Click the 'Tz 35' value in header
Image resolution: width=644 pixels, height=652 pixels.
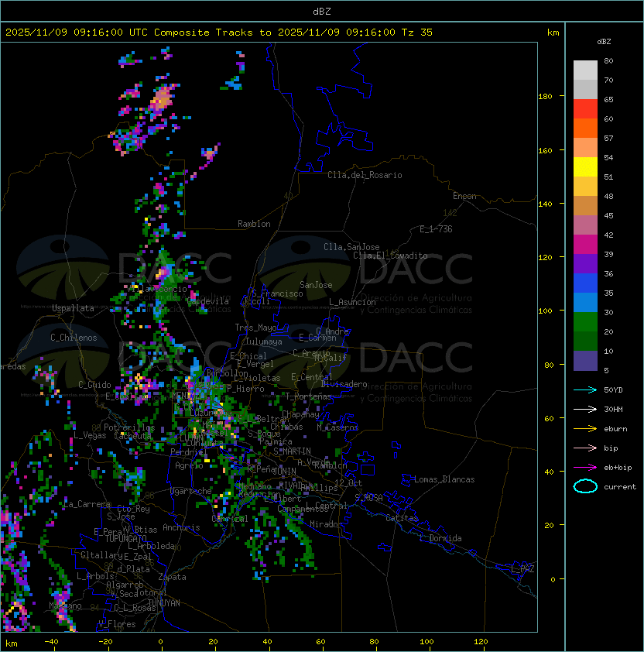click(417, 33)
